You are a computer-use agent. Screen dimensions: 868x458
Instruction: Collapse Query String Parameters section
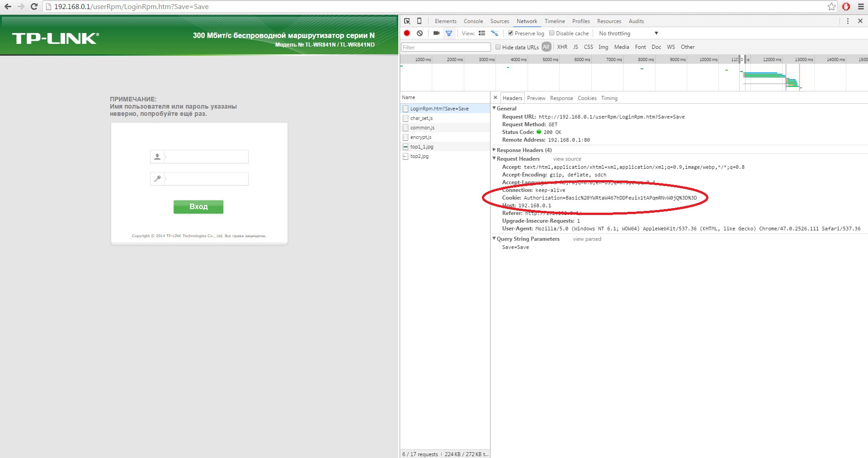pos(495,239)
